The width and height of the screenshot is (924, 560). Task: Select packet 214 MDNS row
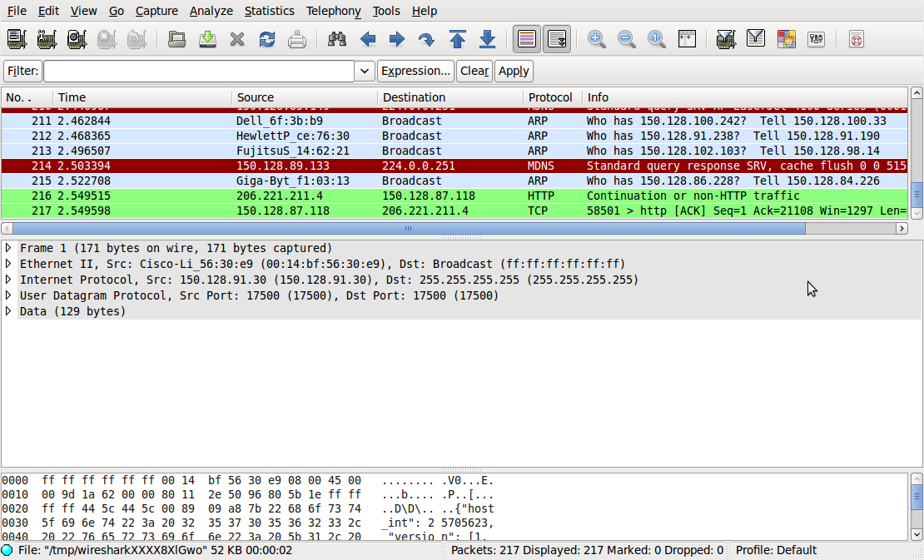tap(333, 166)
